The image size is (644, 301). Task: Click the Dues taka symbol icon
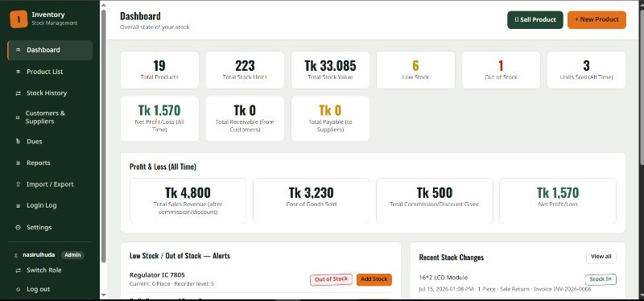pyautogui.click(x=18, y=142)
